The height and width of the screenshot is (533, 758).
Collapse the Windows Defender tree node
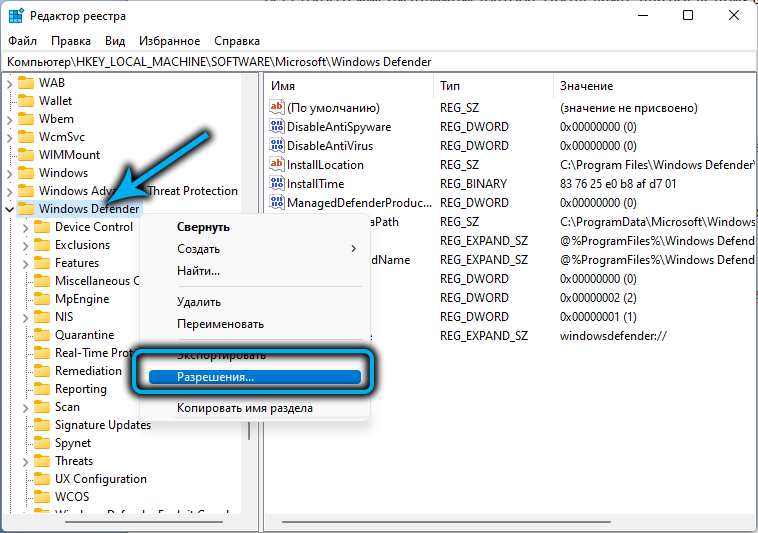click(10, 209)
